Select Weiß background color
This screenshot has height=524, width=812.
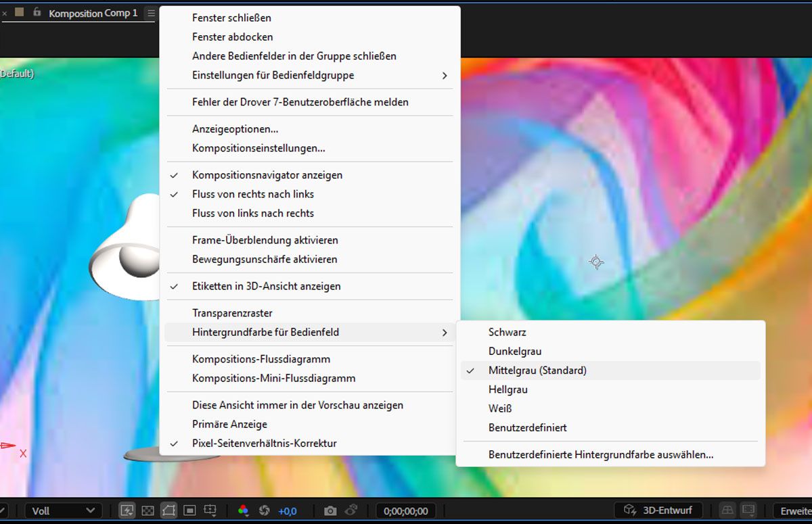pyautogui.click(x=610, y=408)
